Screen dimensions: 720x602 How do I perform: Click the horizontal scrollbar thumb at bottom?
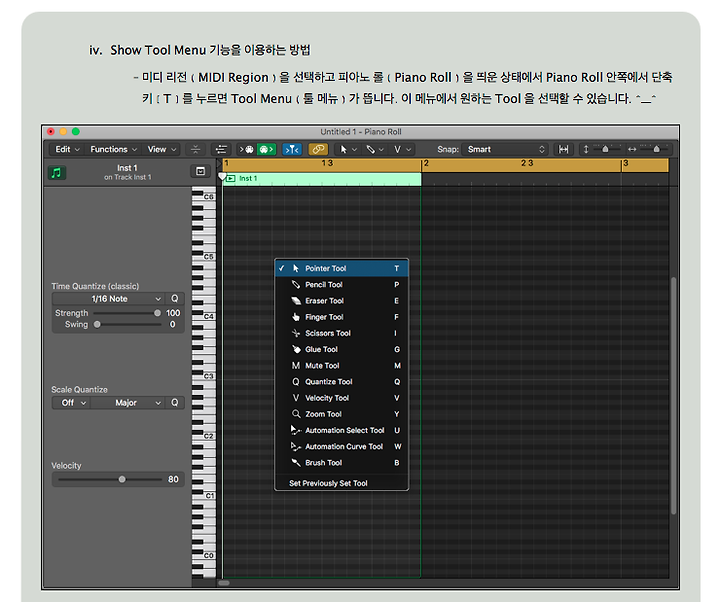pyautogui.click(x=224, y=583)
